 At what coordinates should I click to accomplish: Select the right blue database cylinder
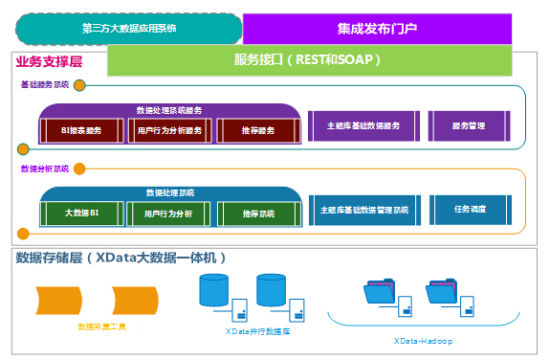271,290
